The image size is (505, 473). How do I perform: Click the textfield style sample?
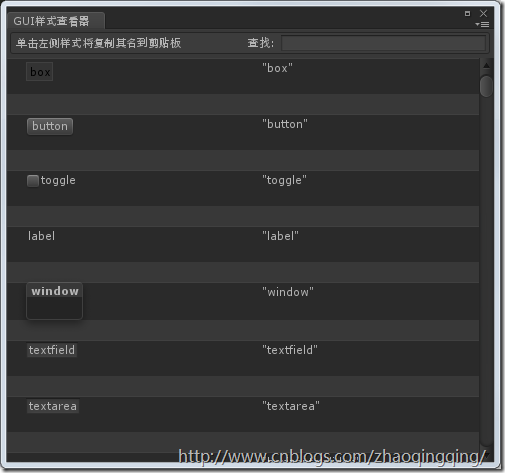[x=52, y=350]
